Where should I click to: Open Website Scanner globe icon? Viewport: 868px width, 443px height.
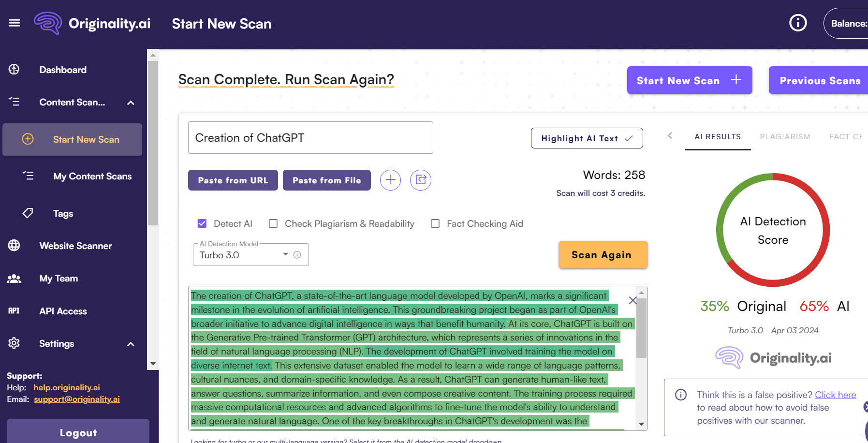[x=14, y=246]
